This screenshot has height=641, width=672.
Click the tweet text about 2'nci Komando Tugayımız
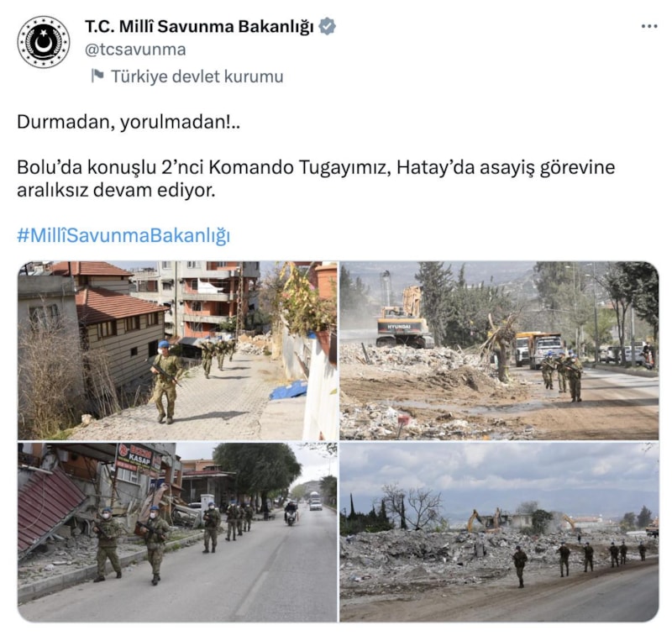pos(316,178)
